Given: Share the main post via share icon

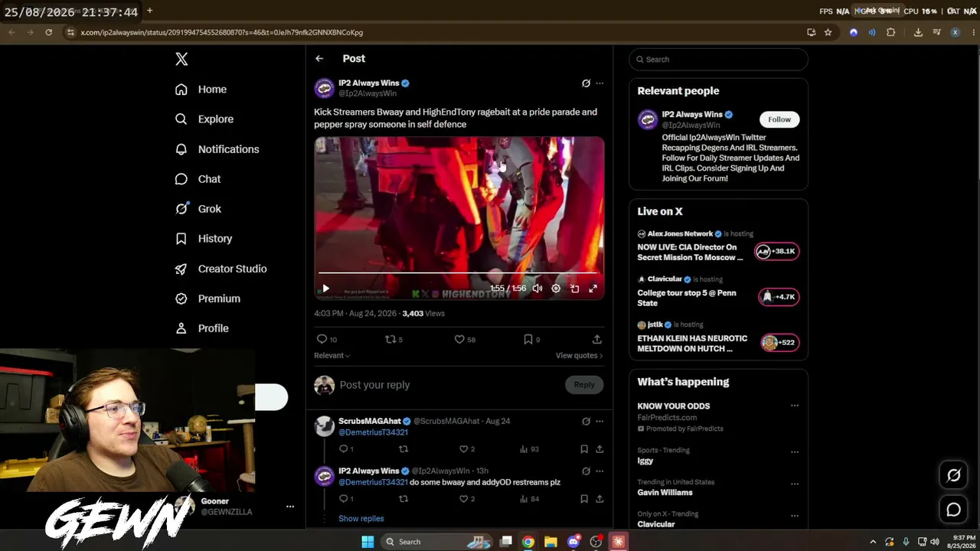Looking at the screenshot, I should click(597, 339).
